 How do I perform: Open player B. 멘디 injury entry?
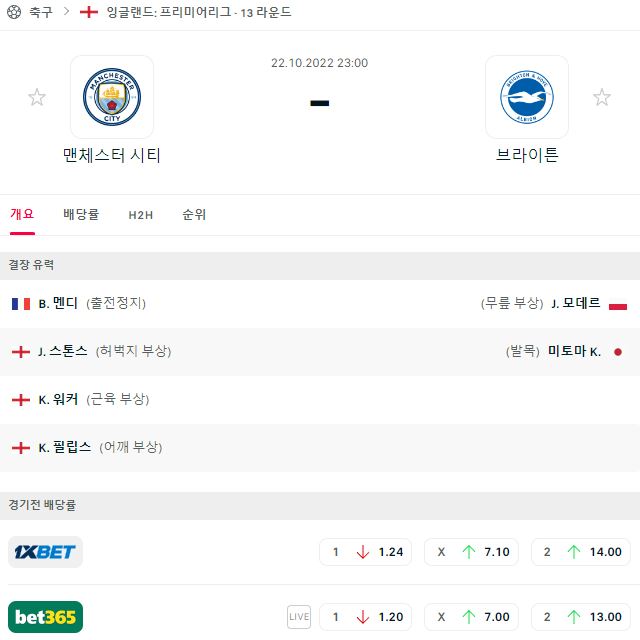click(x=78, y=304)
